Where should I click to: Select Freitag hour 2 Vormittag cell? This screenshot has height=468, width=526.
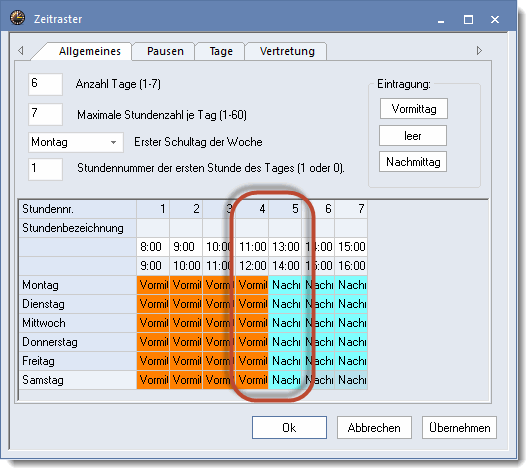(186, 361)
